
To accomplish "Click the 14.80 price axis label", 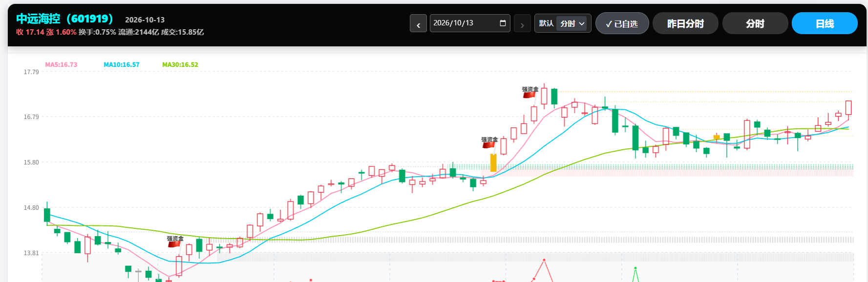I will [x=31, y=208].
